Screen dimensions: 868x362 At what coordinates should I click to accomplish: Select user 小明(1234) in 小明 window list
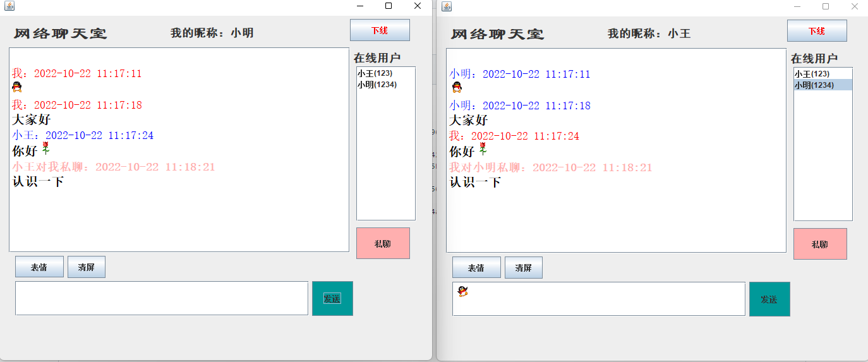click(x=385, y=84)
